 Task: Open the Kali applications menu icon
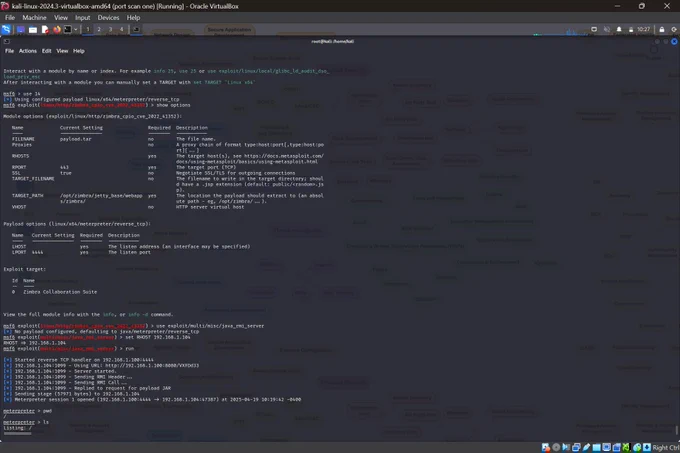(x=6, y=29)
